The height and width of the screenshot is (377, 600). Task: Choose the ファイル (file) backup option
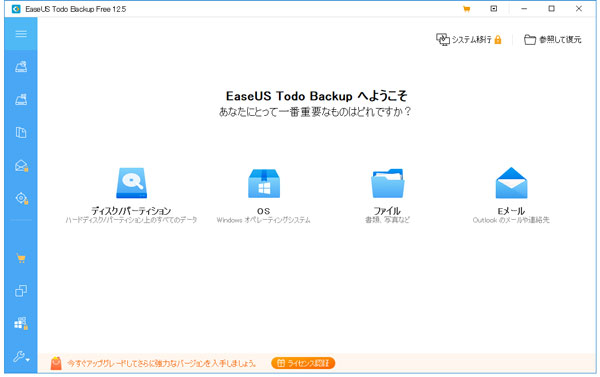click(x=387, y=196)
